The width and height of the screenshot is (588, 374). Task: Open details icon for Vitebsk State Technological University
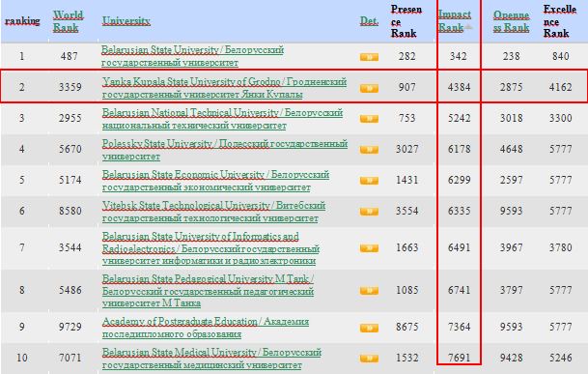(369, 212)
